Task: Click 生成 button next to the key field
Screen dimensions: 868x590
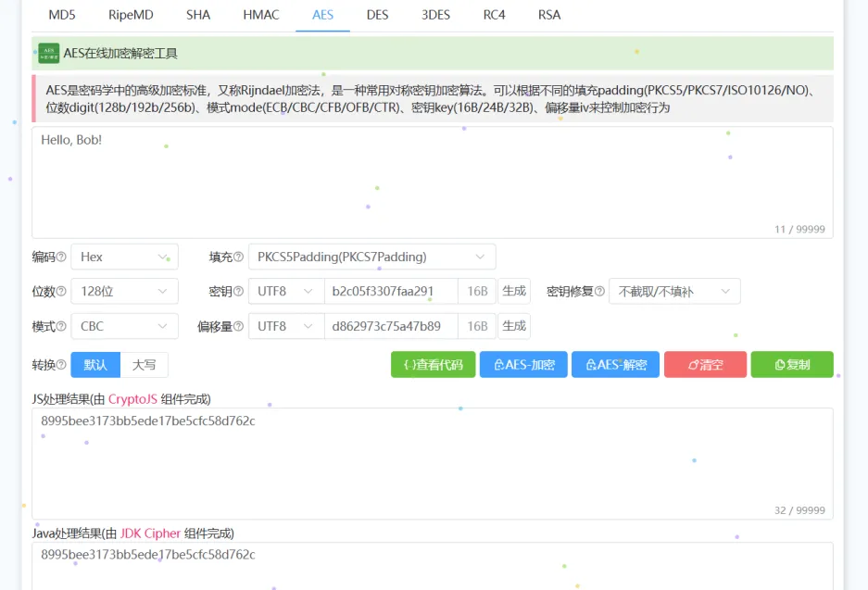Action: pyautogui.click(x=514, y=291)
